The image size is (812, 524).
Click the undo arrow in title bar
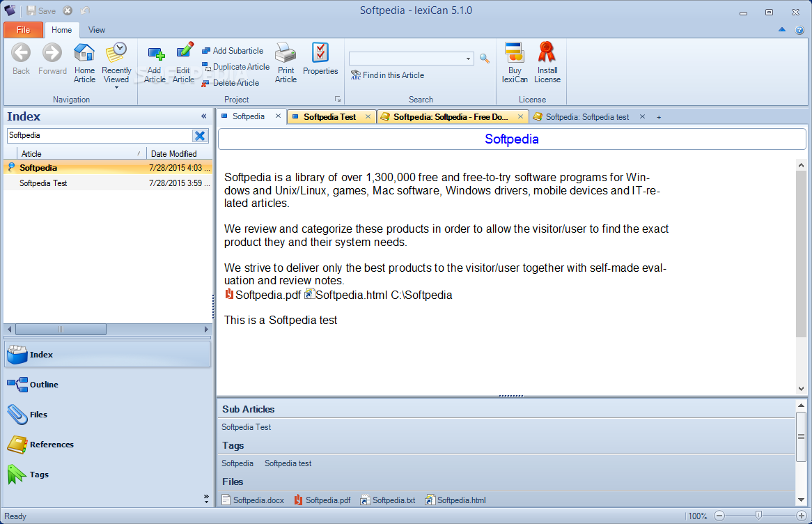pos(86,11)
